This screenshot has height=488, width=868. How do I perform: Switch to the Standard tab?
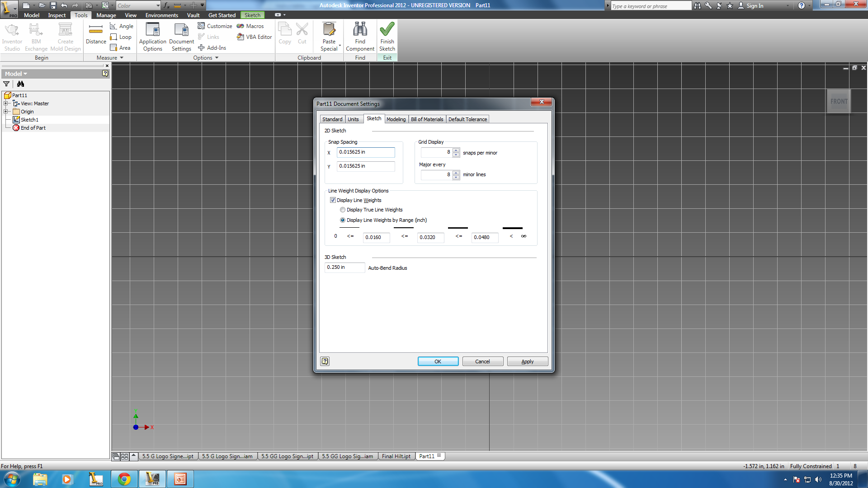332,119
